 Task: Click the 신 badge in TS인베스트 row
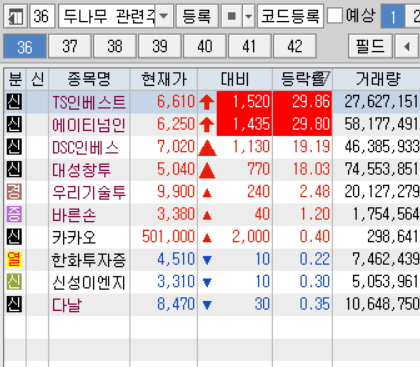(x=14, y=102)
